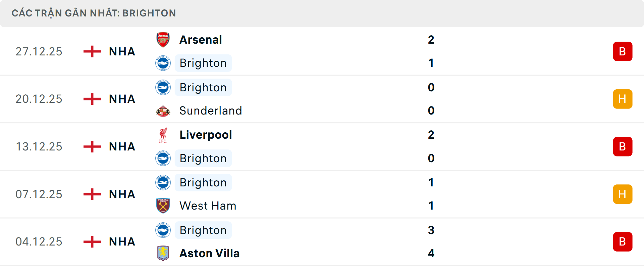Click the red B badge for Liverpool match
644x266 pixels.
(x=623, y=147)
